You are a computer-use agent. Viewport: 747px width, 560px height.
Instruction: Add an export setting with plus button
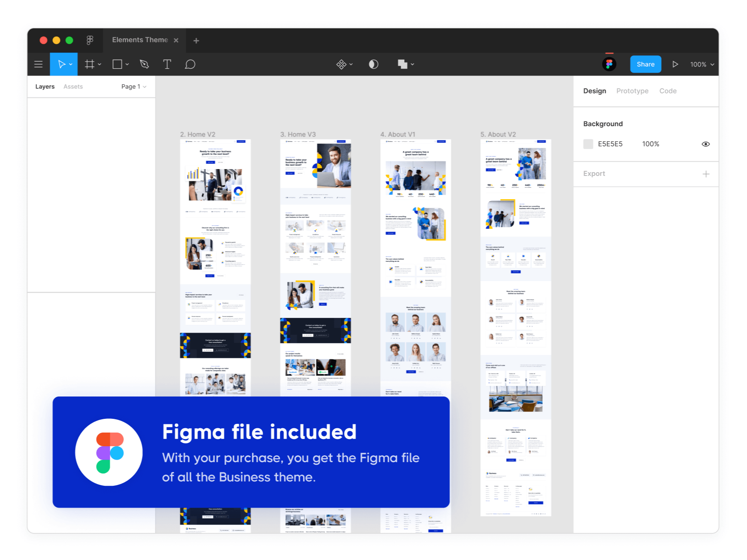tap(706, 174)
